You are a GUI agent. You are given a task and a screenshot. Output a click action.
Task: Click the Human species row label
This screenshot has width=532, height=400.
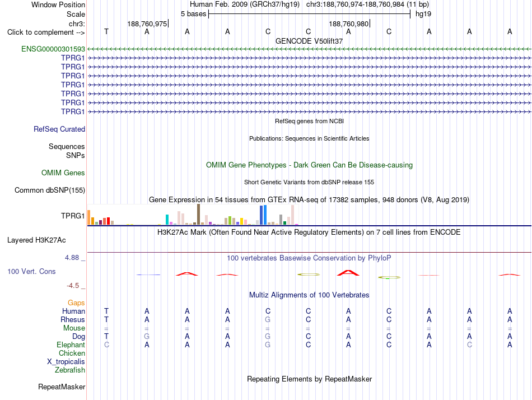(73, 311)
